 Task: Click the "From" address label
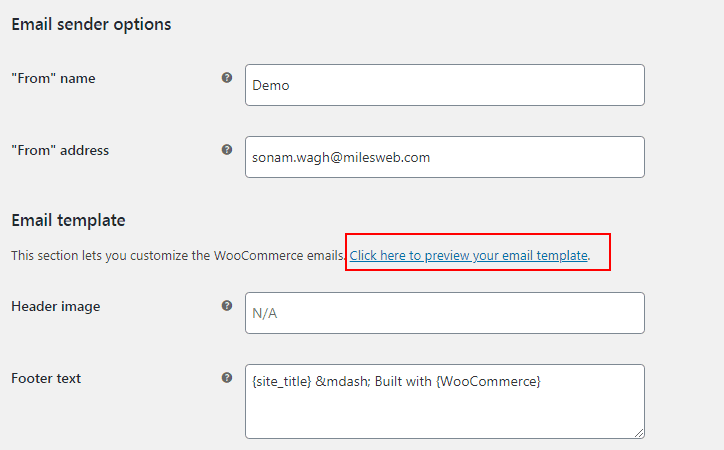60,150
